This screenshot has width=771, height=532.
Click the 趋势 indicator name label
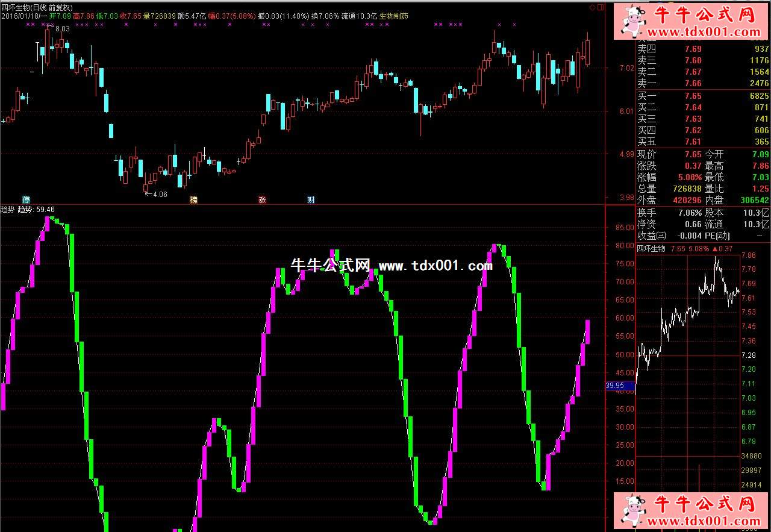pyautogui.click(x=8, y=210)
